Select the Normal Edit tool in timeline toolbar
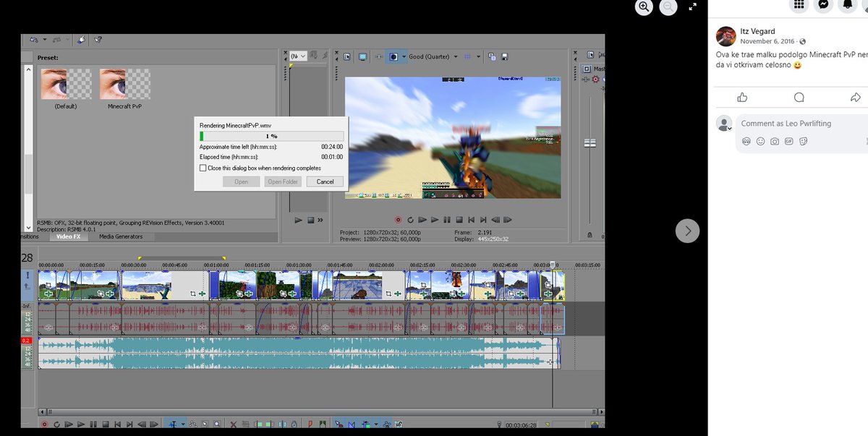This screenshot has height=436, width=868. point(173,424)
